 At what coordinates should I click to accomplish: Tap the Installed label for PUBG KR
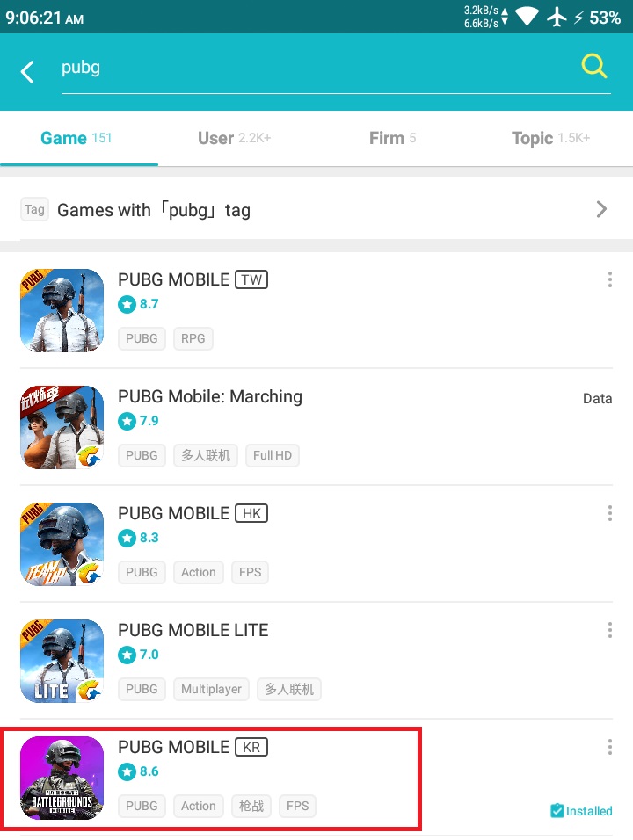tap(581, 810)
